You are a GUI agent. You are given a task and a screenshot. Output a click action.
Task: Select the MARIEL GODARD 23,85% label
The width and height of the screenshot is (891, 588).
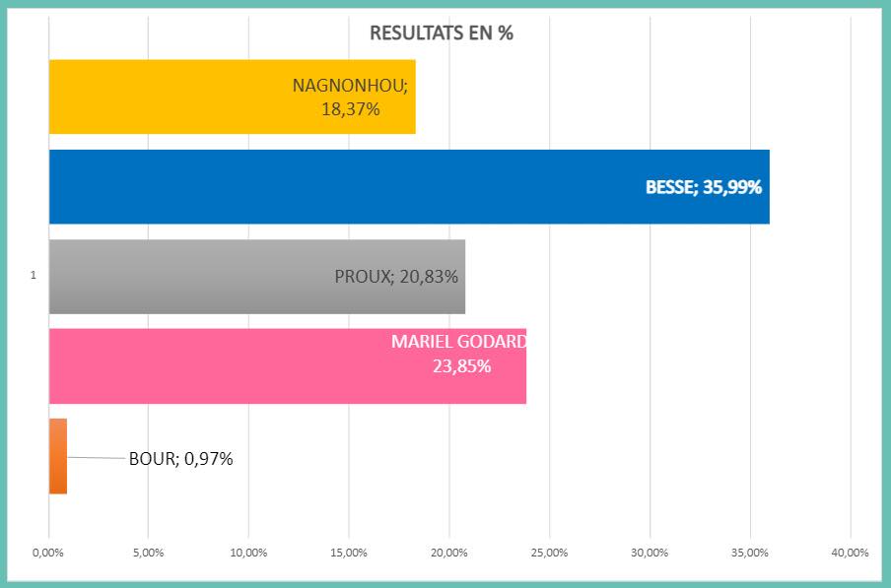click(x=459, y=354)
